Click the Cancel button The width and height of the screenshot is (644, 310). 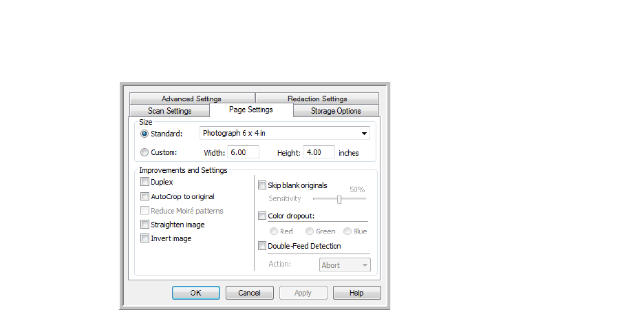coord(250,293)
